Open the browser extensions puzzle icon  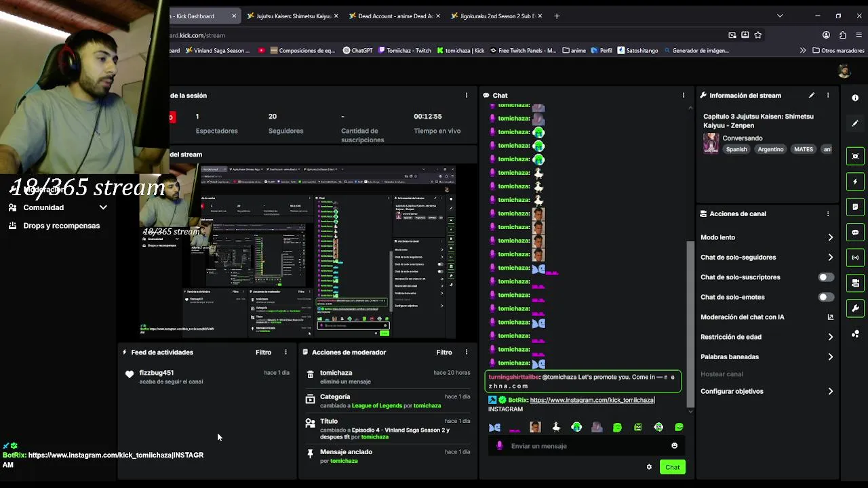843,35
